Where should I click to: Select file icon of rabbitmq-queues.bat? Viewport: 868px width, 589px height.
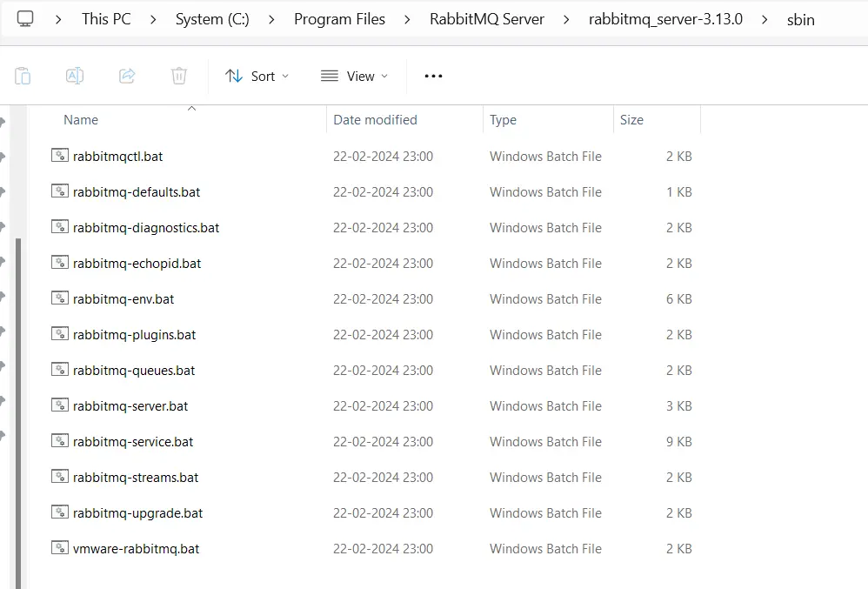coord(60,369)
